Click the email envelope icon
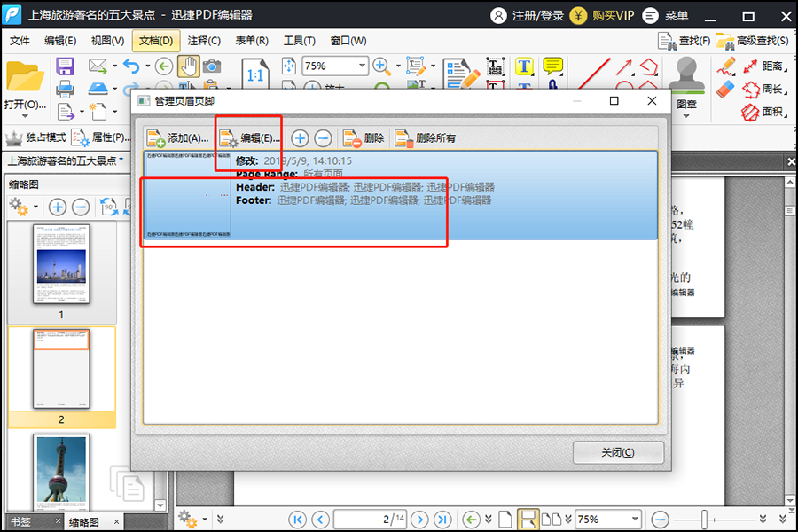The image size is (798, 532). click(x=98, y=66)
